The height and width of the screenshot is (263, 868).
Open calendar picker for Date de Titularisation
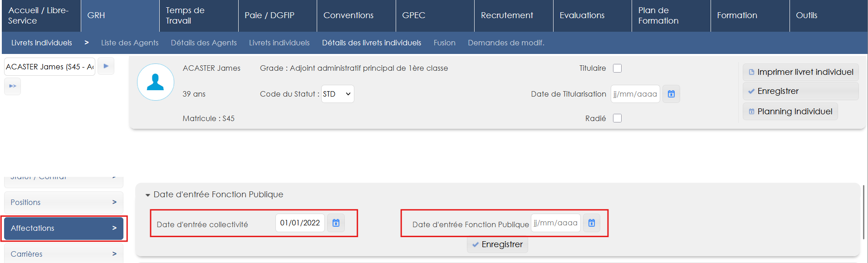tap(671, 94)
